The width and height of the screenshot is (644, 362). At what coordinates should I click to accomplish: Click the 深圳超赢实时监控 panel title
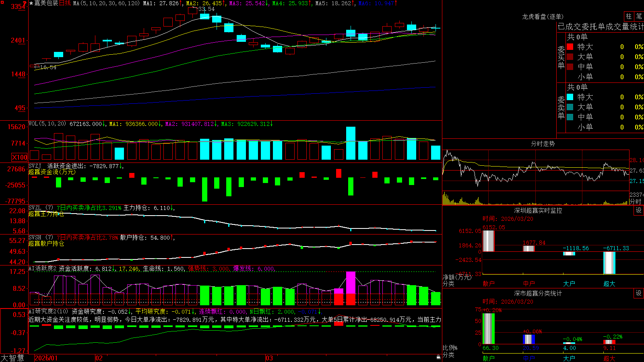pos(538,210)
